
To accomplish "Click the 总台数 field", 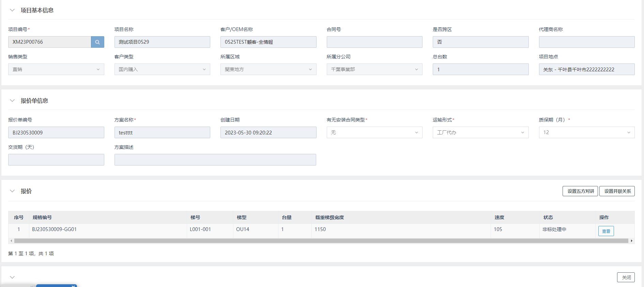I will (481, 69).
